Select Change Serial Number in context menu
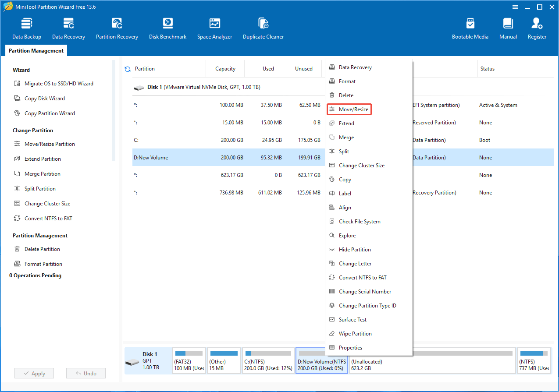This screenshot has width=559, height=392. (x=368, y=292)
